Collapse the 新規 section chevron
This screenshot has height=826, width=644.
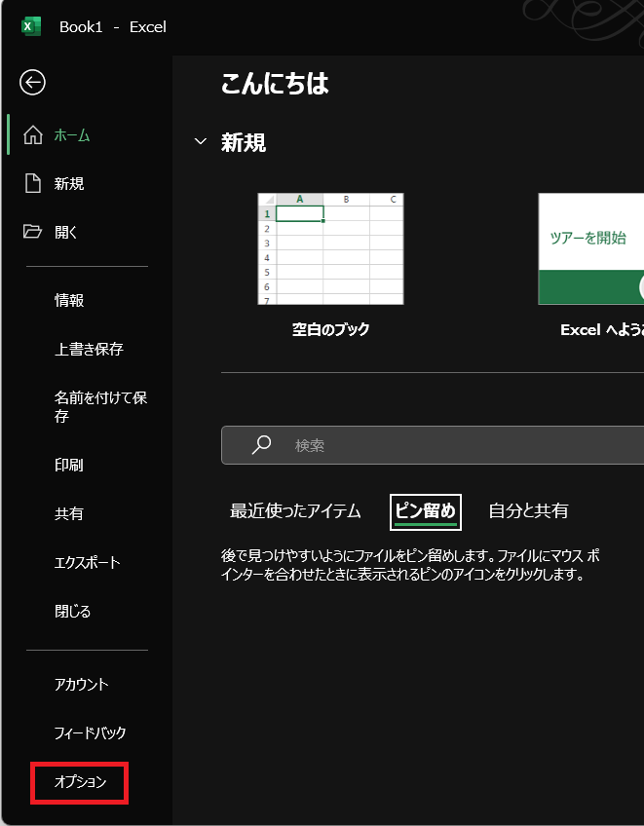click(201, 142)
